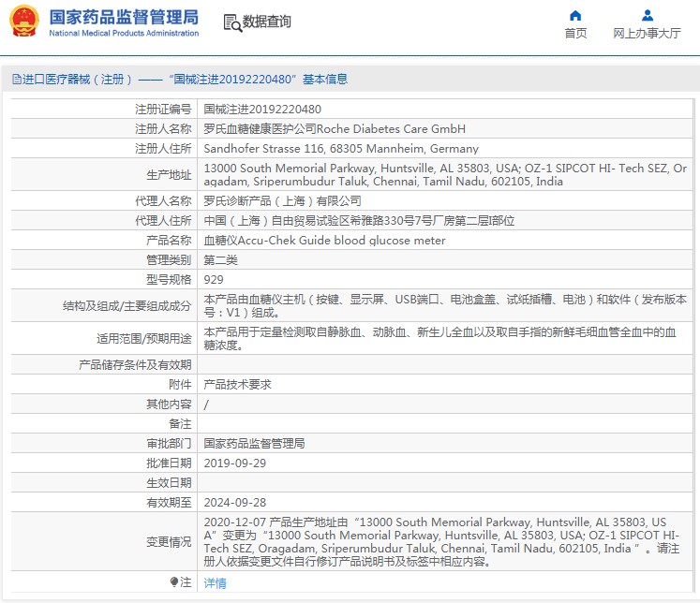
Task: Click the 管理类别 row label
Action: coord(169,260)
